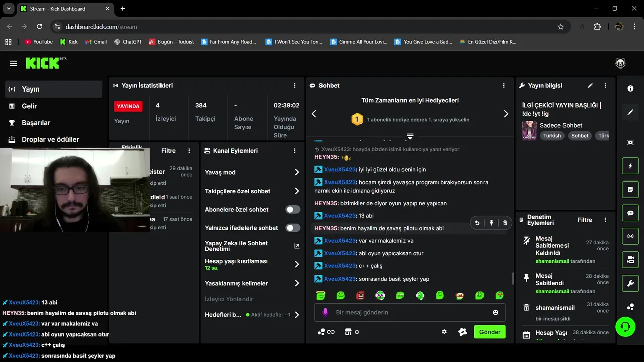The height and width of the screenshot is (362, 644).
Task: Click the focus frame icon in right sidebar
Action: tap(630, 143)
